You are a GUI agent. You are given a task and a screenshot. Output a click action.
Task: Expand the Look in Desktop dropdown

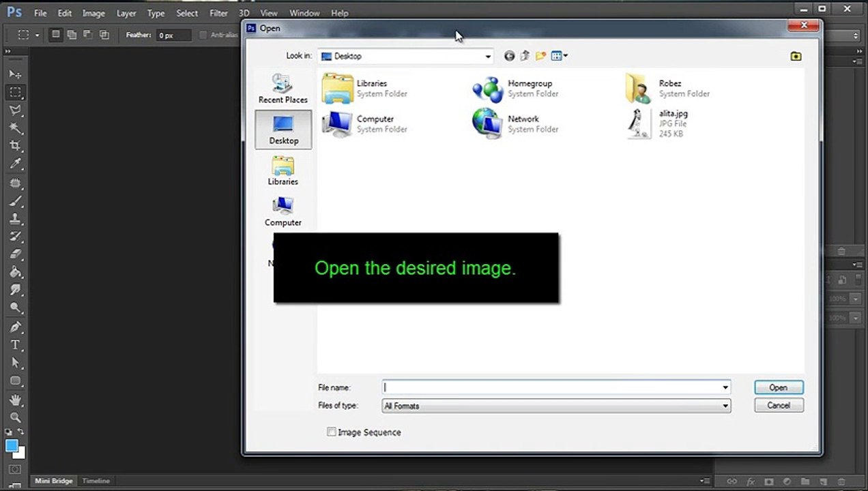[x=488, y=56]
